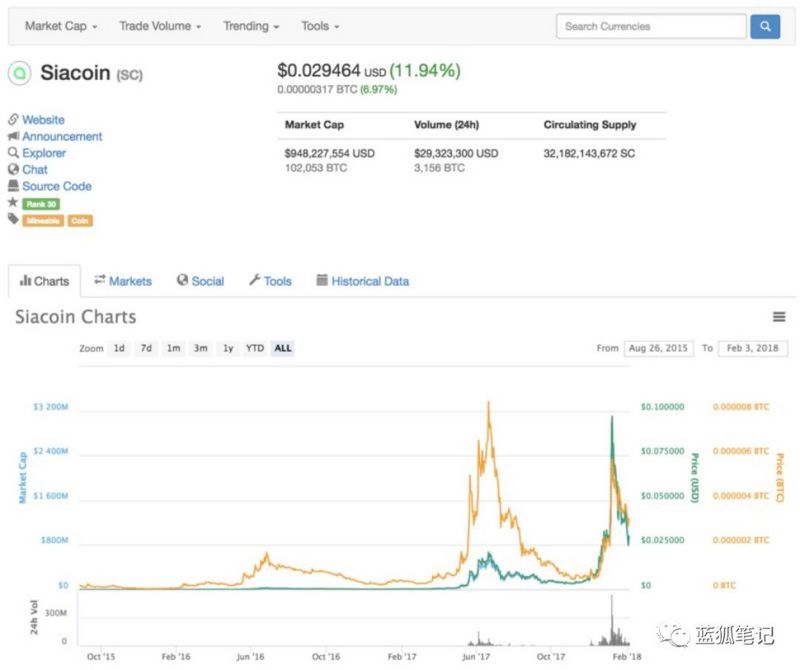Toggle the Price (USD) axis label
Image resolution: width=800 pixels, height=670 pixels.
(694, 477)
